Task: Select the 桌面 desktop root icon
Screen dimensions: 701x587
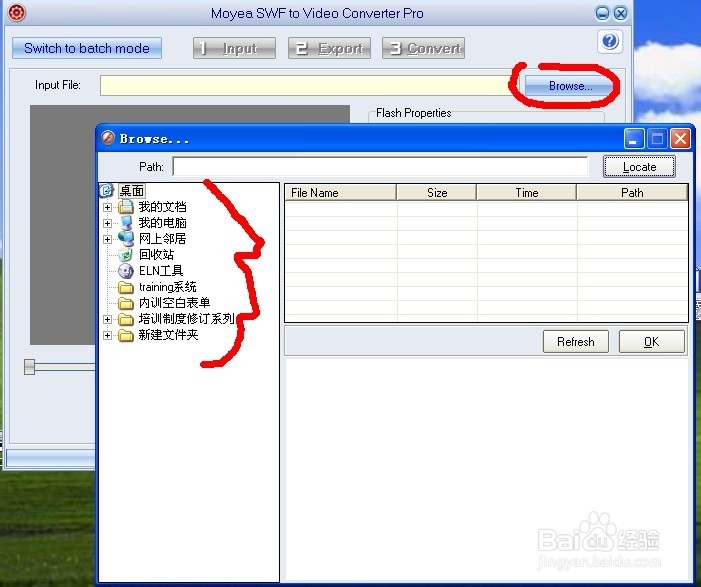Action: [106, 190]
